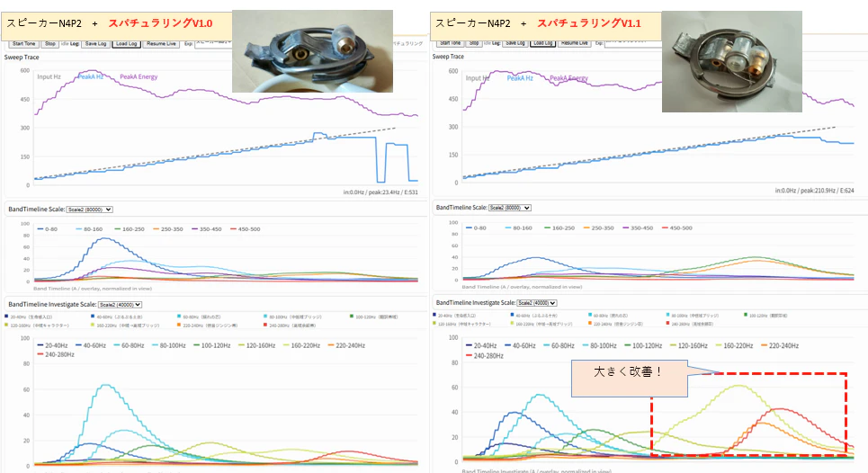Toggle 20-40Hz line legend in V1.0 Investigate chart
This screenshot has width=868, height=473.
pyautogui.click(x=52, y=346)
